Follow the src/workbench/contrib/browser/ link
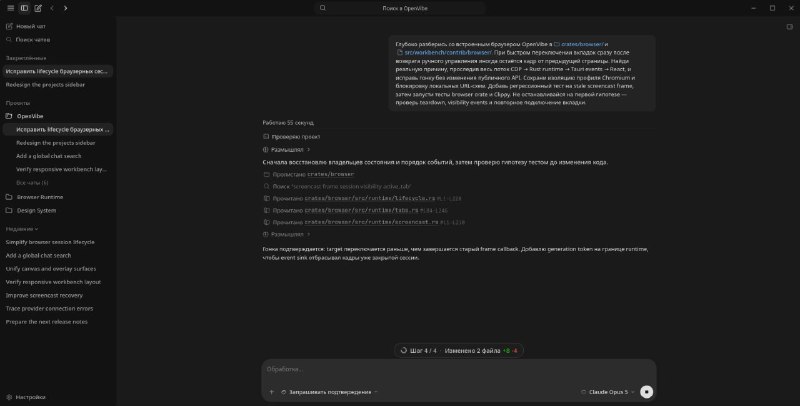 point(444,53)
